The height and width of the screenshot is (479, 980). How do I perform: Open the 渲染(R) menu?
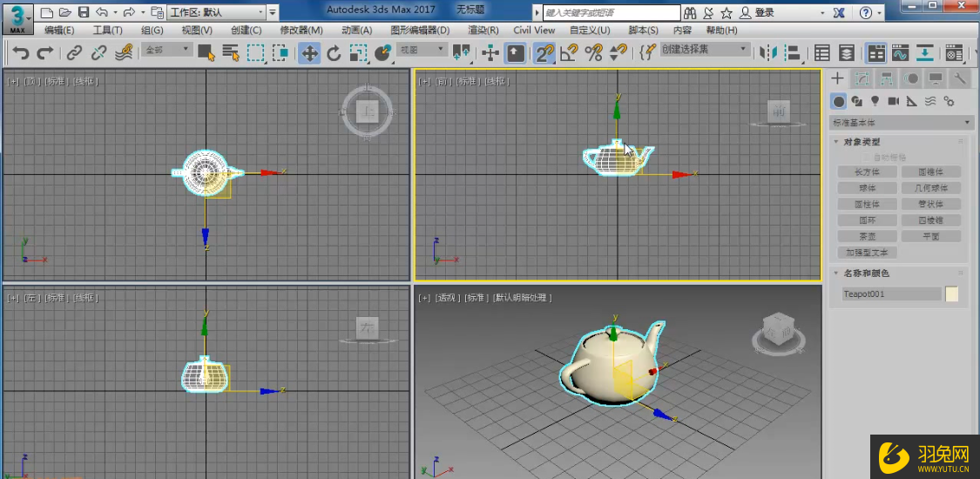[482, 30]
